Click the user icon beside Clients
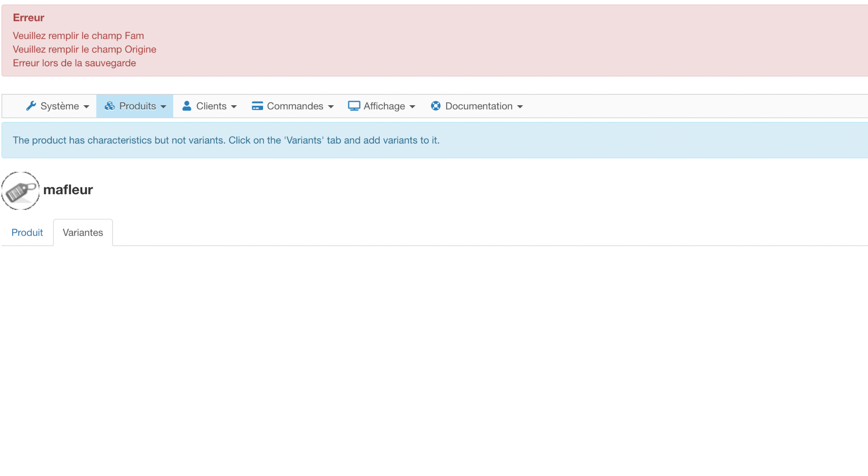This screenshot has height=476, width=868. (x=187, y=106)
